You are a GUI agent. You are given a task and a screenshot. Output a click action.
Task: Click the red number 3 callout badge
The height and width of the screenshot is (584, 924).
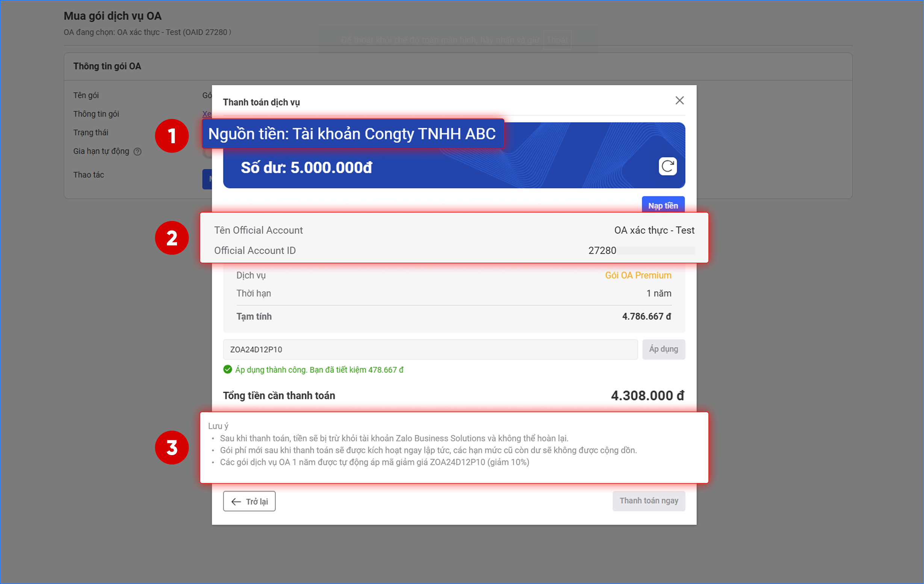[x=171, y=448]
